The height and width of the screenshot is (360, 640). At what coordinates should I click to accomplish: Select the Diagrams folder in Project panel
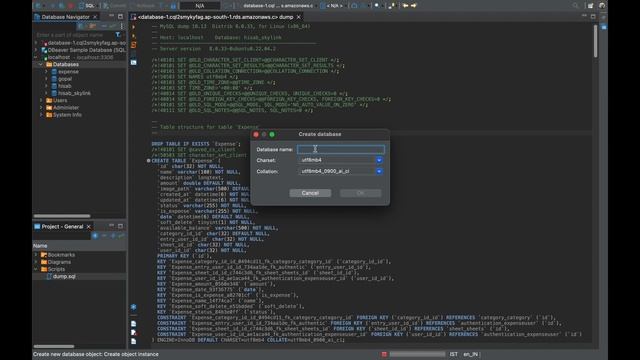point(59,262)
